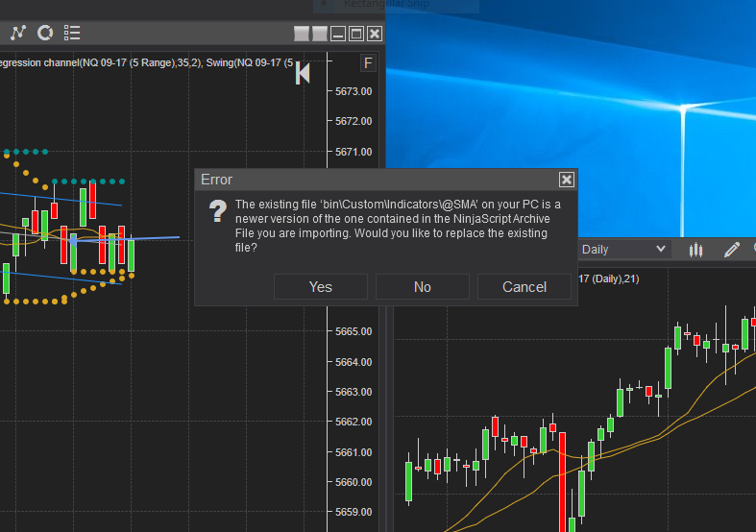Screen dimensions: 756x532
Task: Click the bar type icon in the right chart
Action: [695, 250]
